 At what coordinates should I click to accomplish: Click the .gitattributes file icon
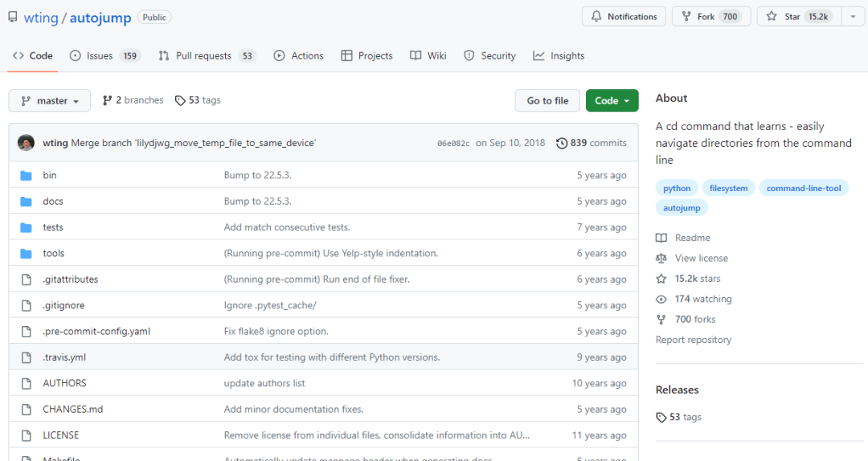pos(26,279)
